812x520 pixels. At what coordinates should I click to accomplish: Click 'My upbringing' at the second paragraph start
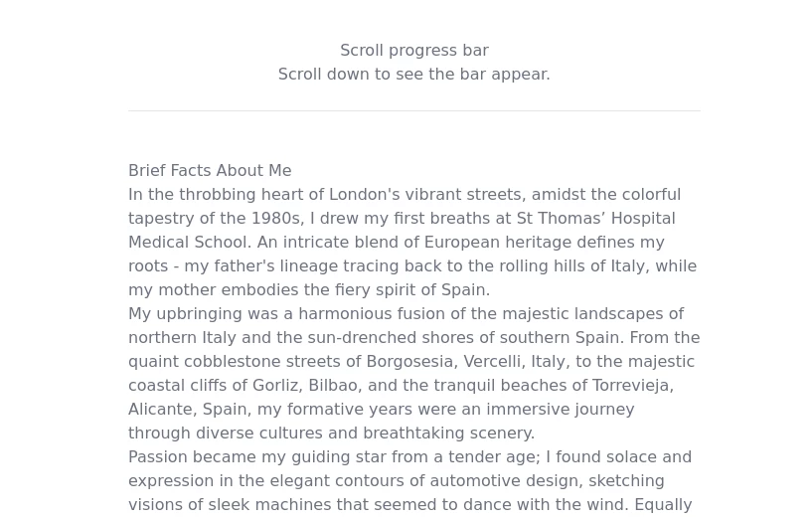(185, 313)
